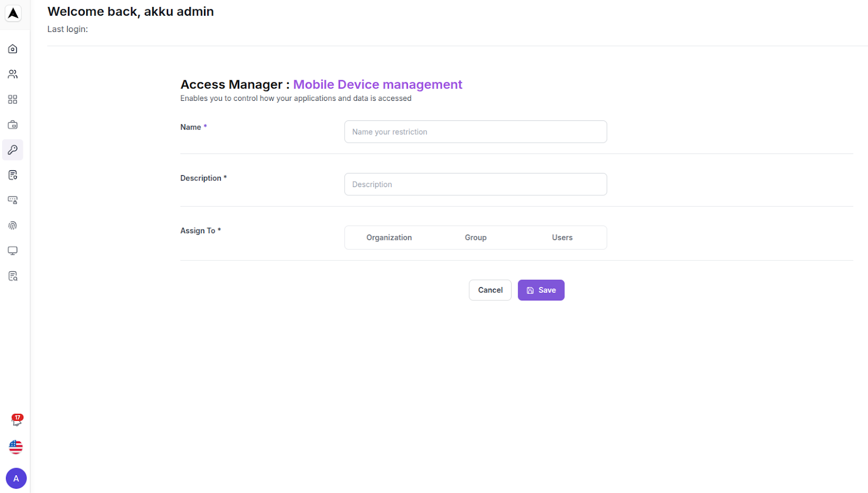
Task: Assign restriction to Organization
Action: 388,237
